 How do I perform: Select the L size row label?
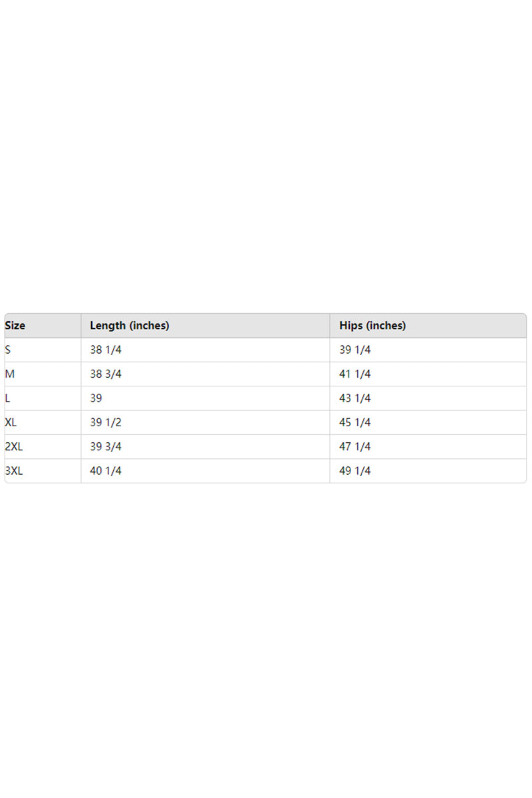(x=8, y=398)
